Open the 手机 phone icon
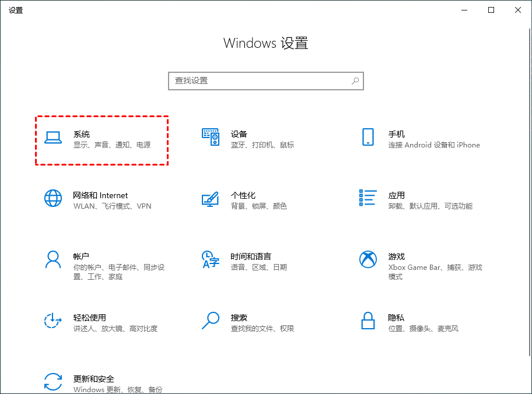This screenshot has height=394, width=532. [x=368, y=137]
